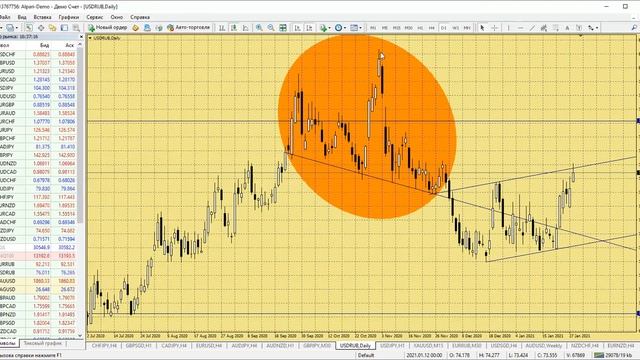Toggle chart auto scroll
This screenshot has width=640, height=360.
click(x=298, y=28)
